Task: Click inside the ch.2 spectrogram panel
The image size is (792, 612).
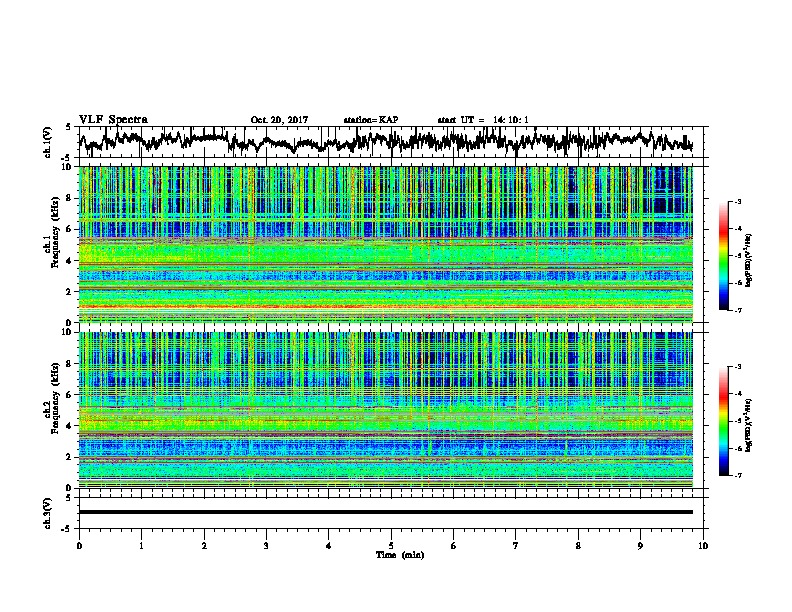Action: pos(385,410)
